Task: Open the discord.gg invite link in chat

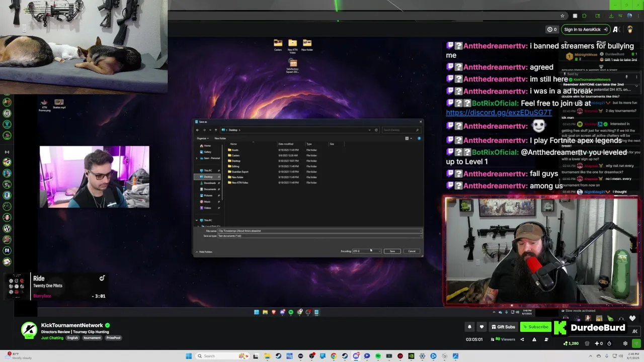Action: pos(499,113)
